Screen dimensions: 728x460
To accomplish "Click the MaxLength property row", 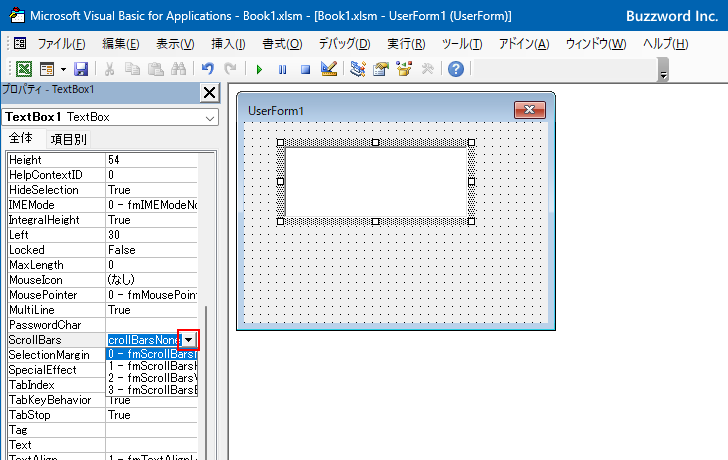I will [x=103, y=265].
